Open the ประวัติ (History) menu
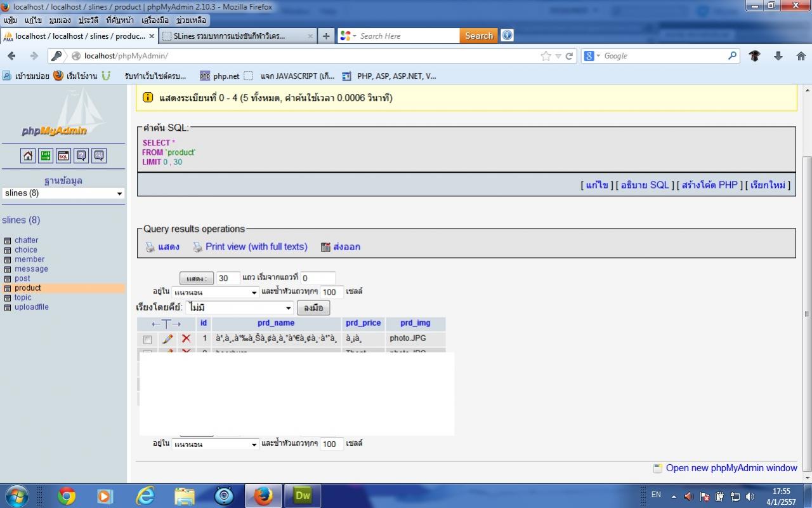Viewport: 812px width, 508px height. point(88,20)
